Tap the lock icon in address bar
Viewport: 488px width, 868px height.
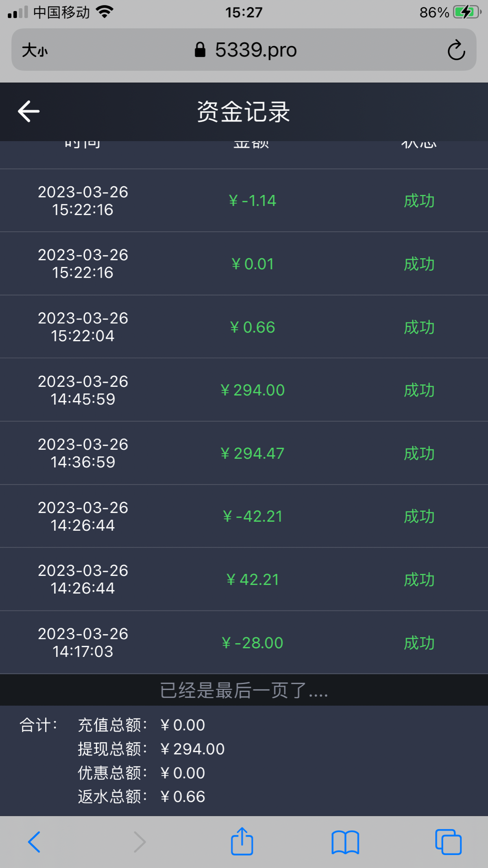coord(200,50)
